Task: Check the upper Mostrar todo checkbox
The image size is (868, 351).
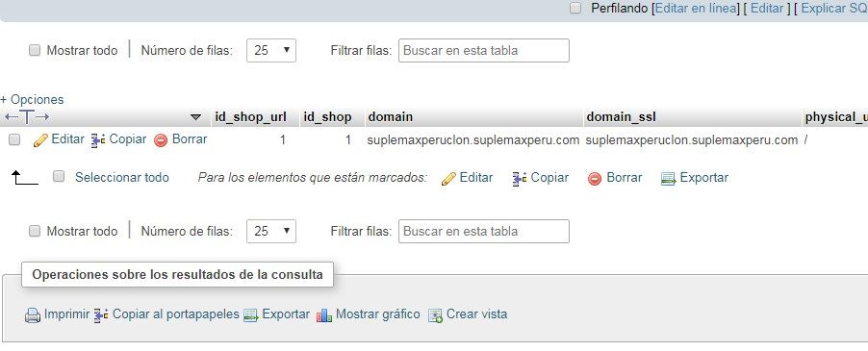Action: click(x=35, y=50)
